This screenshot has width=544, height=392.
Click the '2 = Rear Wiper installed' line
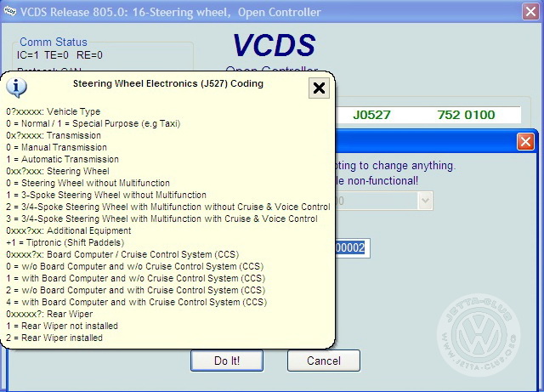[x=54, y=338]
